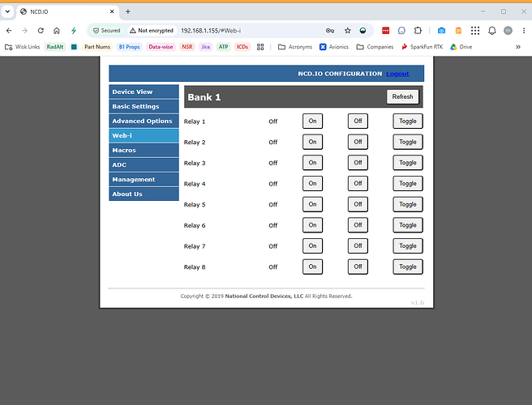Image resolution: width=532 pixels, height=405 pixels.
Task: Open the Device View menu
Action: click(x=144, y=92)
